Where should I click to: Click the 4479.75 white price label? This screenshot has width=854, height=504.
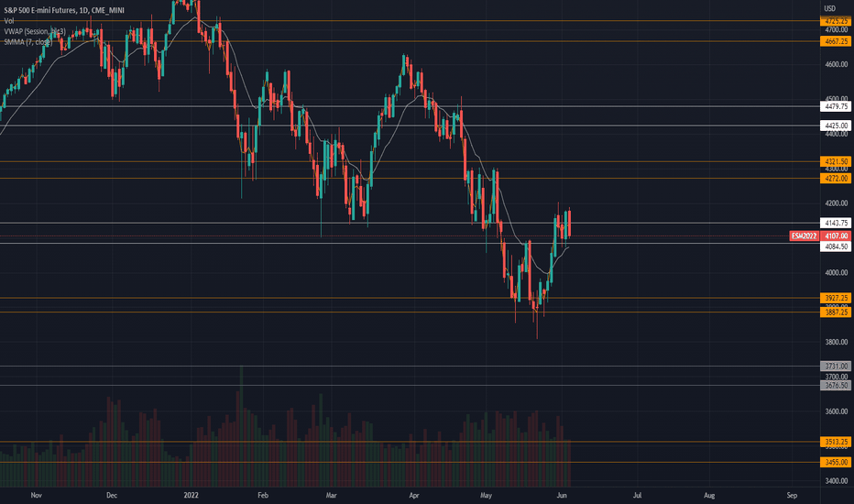(836, 107)
